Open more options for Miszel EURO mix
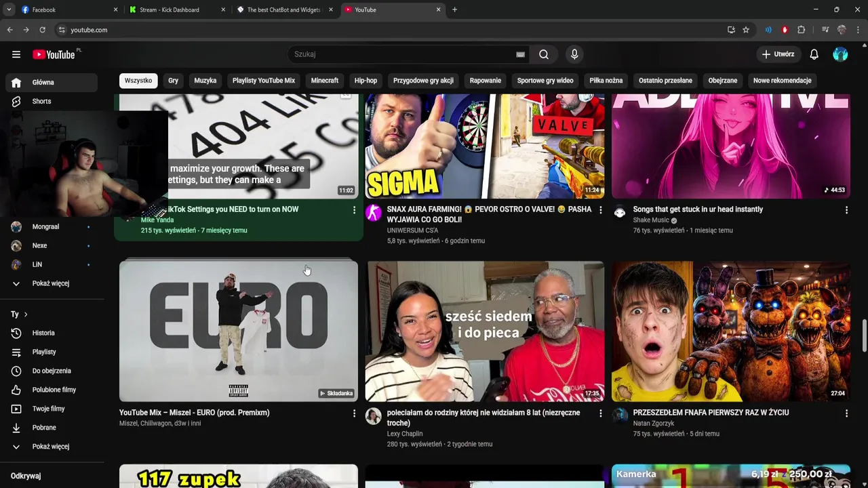 click(x=354, y=413)
